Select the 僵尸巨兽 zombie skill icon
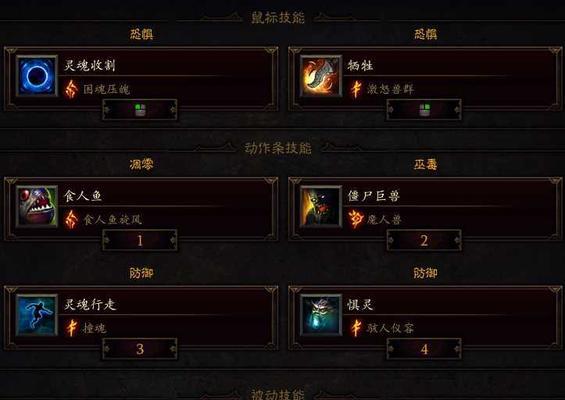The image size is (565, 400). point(321,206)
